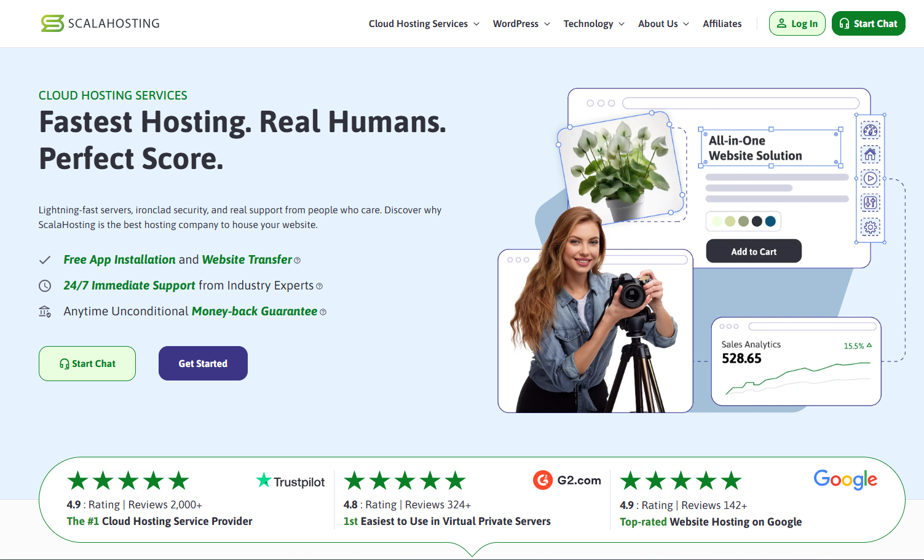Click the hero Start Chat button
Image resolution: width=924 pixels, height=560 pixels.
click(x=87, y=363)
